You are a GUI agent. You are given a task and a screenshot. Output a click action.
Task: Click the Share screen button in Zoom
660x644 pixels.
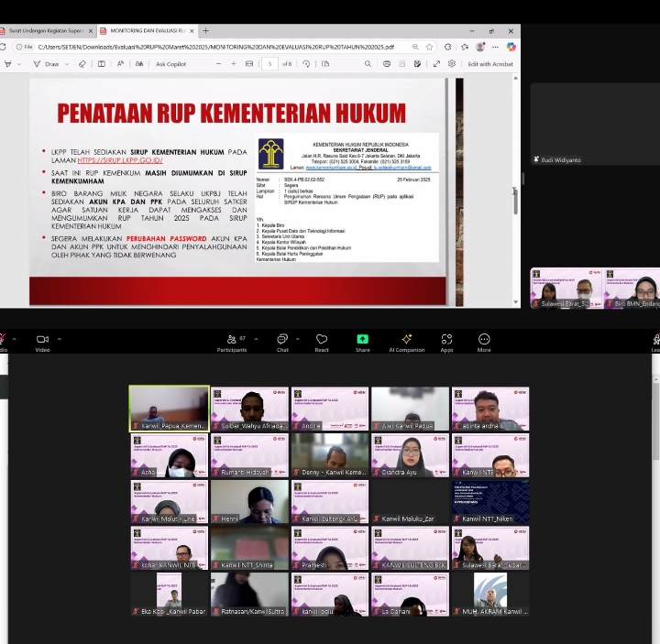[x=362, y=342]
